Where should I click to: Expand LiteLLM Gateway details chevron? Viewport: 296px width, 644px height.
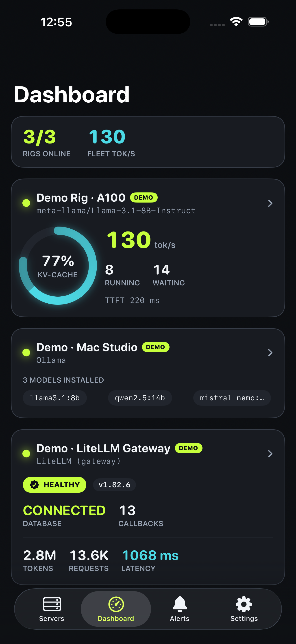pos(270,454)
